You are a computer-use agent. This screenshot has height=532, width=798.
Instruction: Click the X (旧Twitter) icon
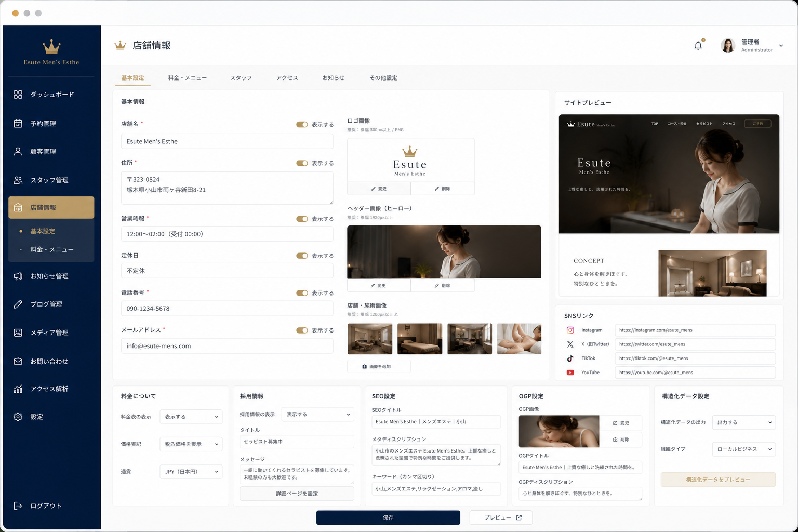[570, 344]
